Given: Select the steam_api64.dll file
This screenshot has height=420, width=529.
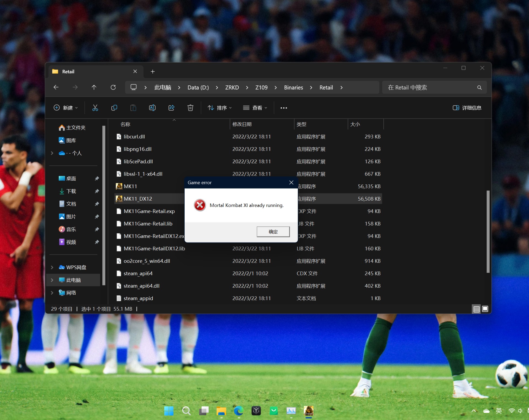Looking at the screenshot, I should pos(248,286).
